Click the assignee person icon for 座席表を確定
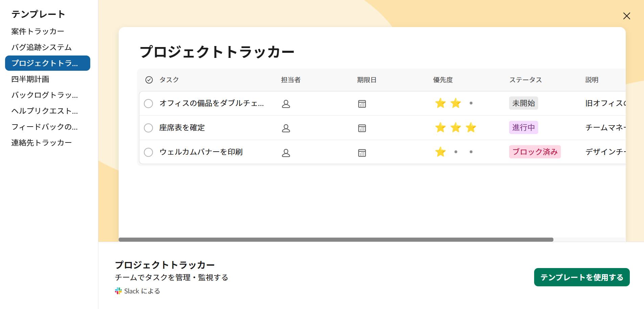The height and width of the screenshot is (309, 644). [286, 128]
